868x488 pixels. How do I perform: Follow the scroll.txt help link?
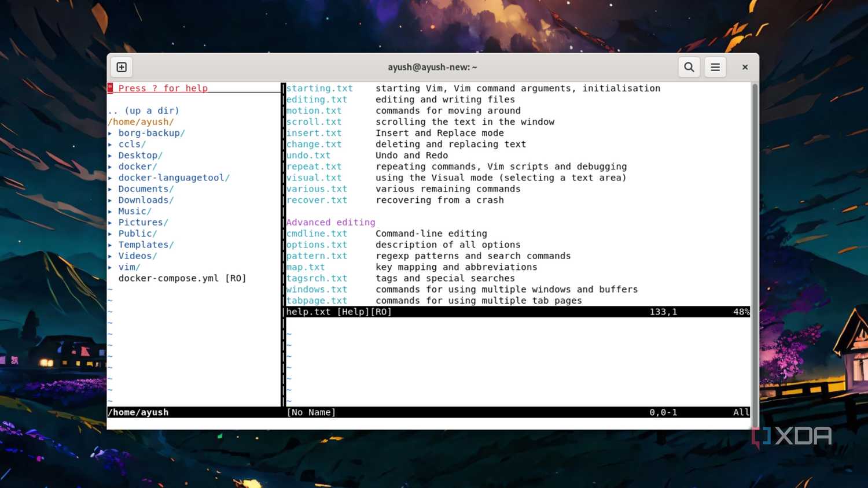tap(314, 121)
